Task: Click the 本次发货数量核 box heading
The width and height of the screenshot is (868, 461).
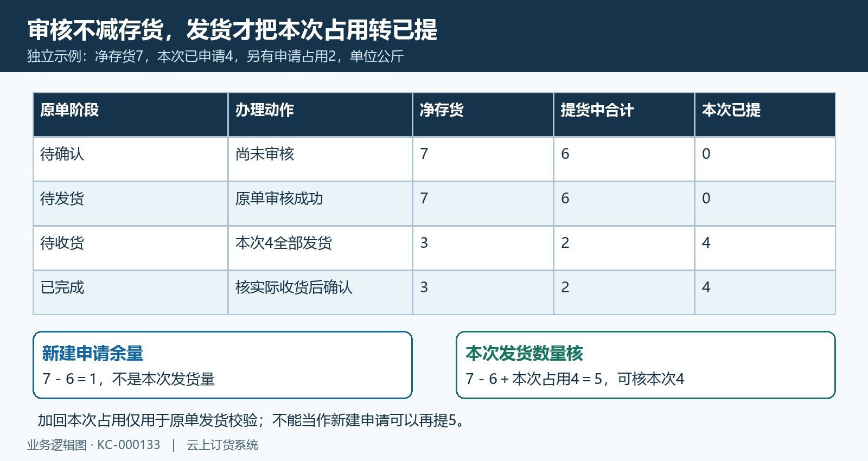Action: point(524,354)
